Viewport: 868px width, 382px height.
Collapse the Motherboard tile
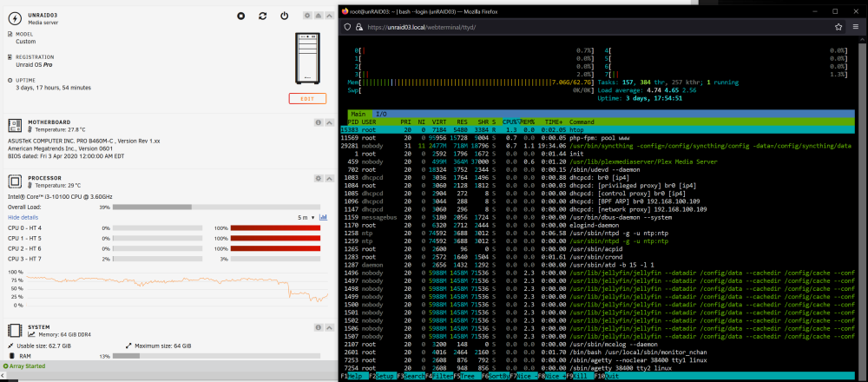pyautogui.click(x=329, y=122)
